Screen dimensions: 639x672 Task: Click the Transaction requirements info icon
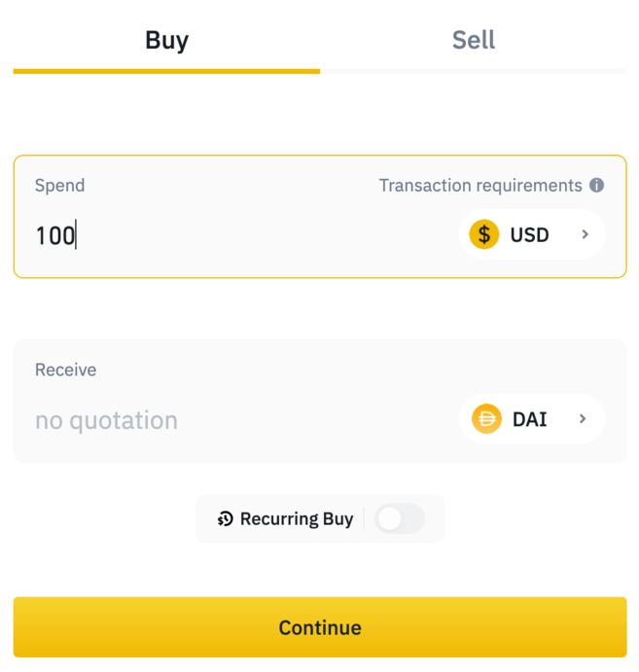597,186
